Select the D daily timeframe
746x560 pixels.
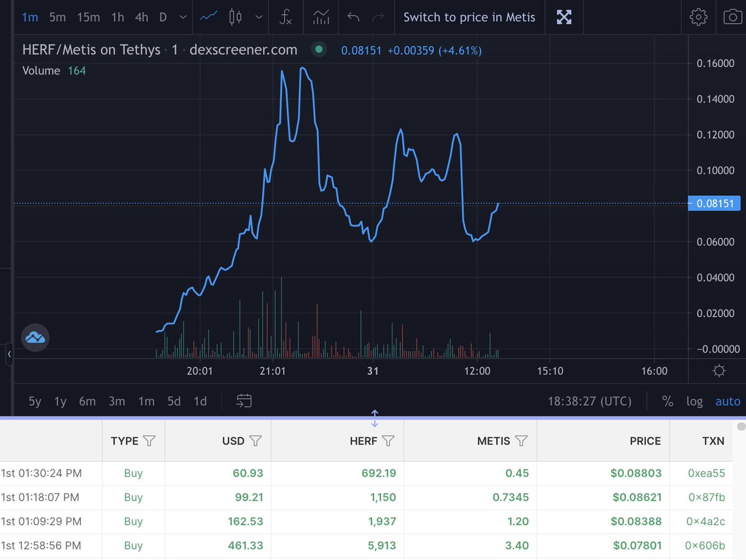pyautogui.click(x=163, y=17)
